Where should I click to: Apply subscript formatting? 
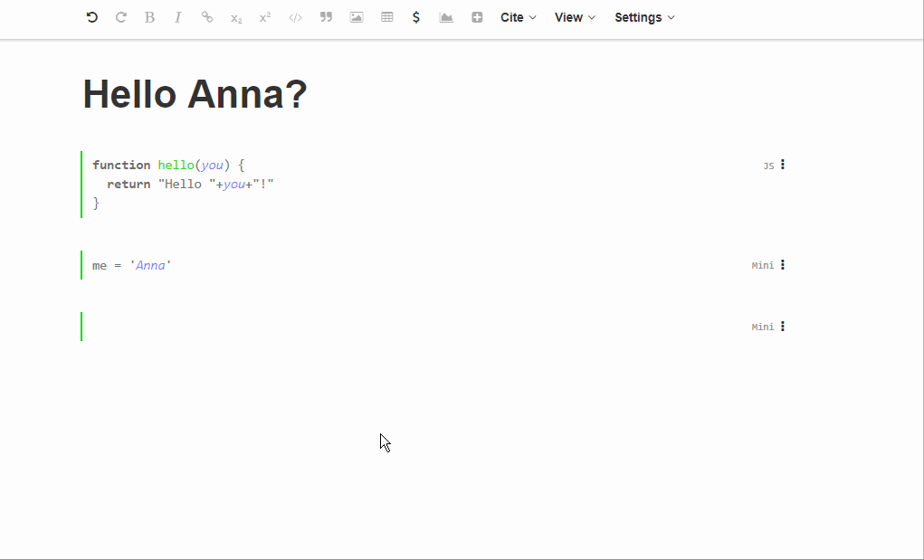point(236,17)
